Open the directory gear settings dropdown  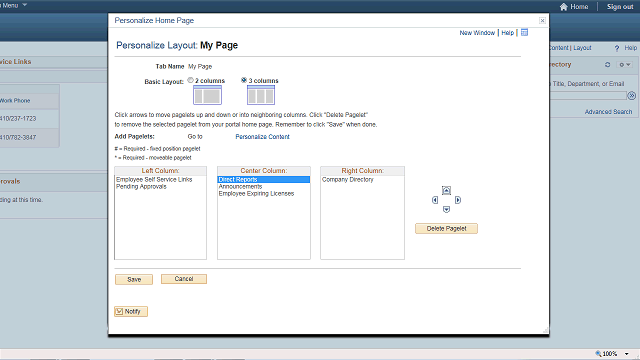point(625,64)
